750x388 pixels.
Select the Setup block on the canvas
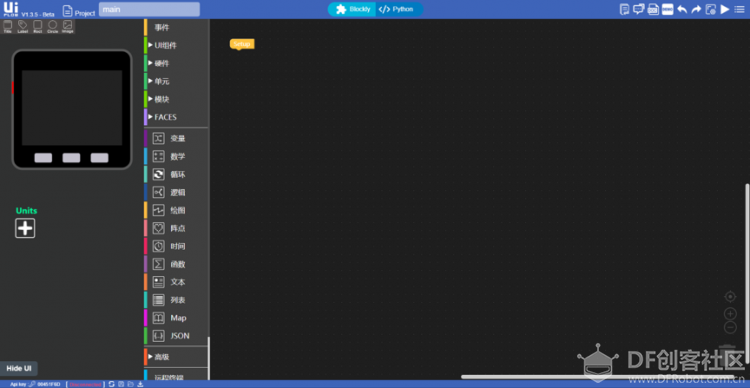click(x=242, y=44)
